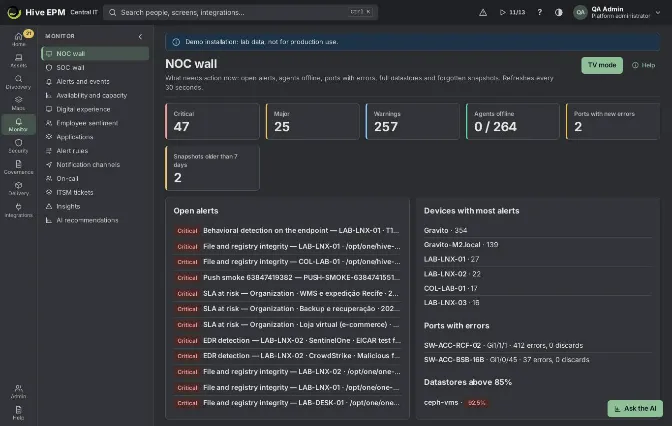Open Push smoke 63847419382 alert
Viewport: 672px width, 426px height.
(287, 278)
